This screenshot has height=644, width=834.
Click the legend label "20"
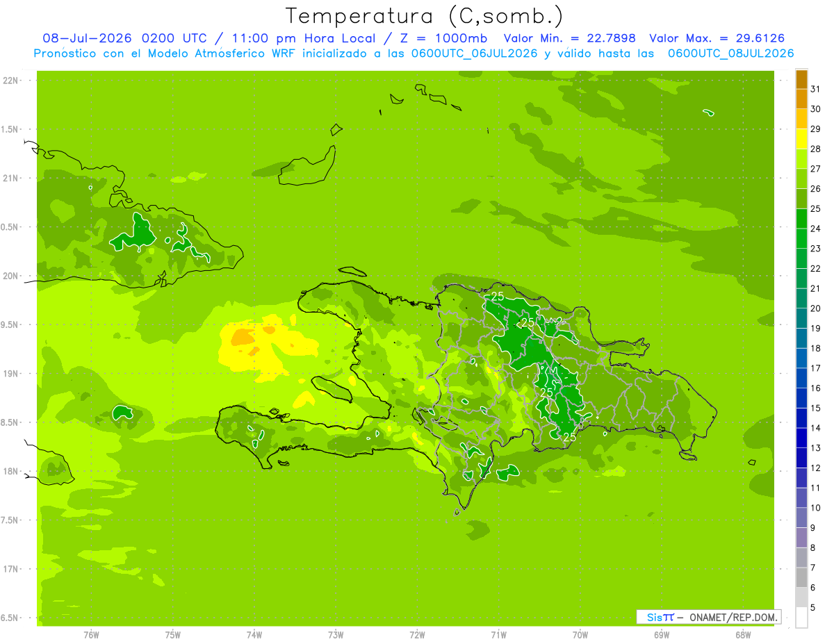[816, 308]
